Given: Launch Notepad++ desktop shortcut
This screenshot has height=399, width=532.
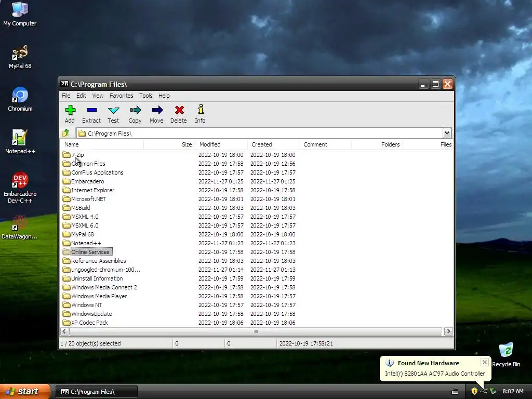Looking at the screenshot, I should (20, 142).
